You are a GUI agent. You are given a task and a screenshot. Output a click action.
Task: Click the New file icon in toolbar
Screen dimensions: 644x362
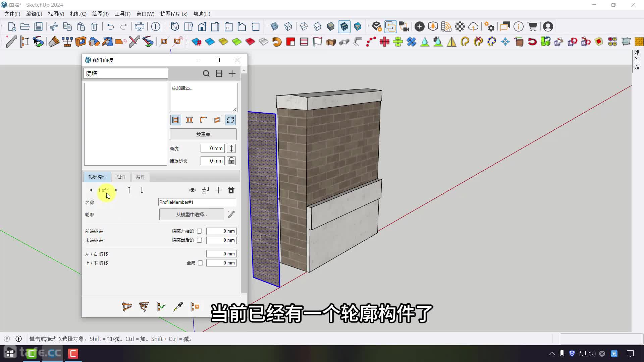[12, 26]
